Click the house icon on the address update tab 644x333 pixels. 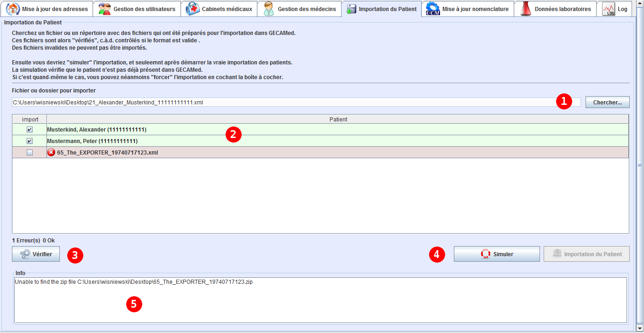[x=13, y=9]
